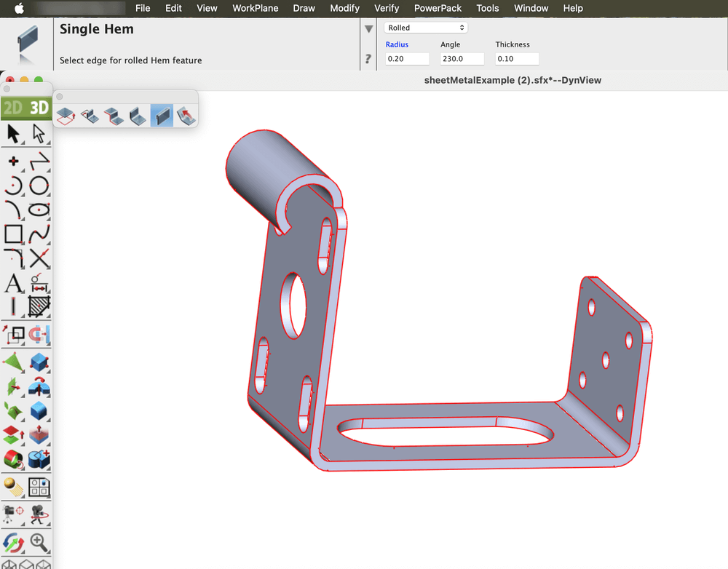This screenshot has width=728, height=569.
Task: Click the Radius field label
Action: (397, 44)
